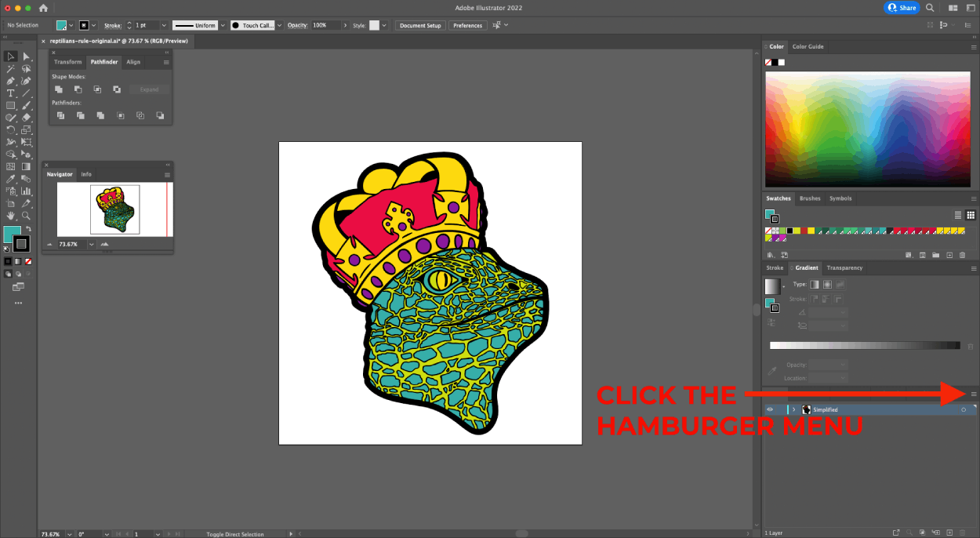Image resolution: width=980 pixels, height=538 pixels.
Task: Click the Preferences button
Action: 467,24
